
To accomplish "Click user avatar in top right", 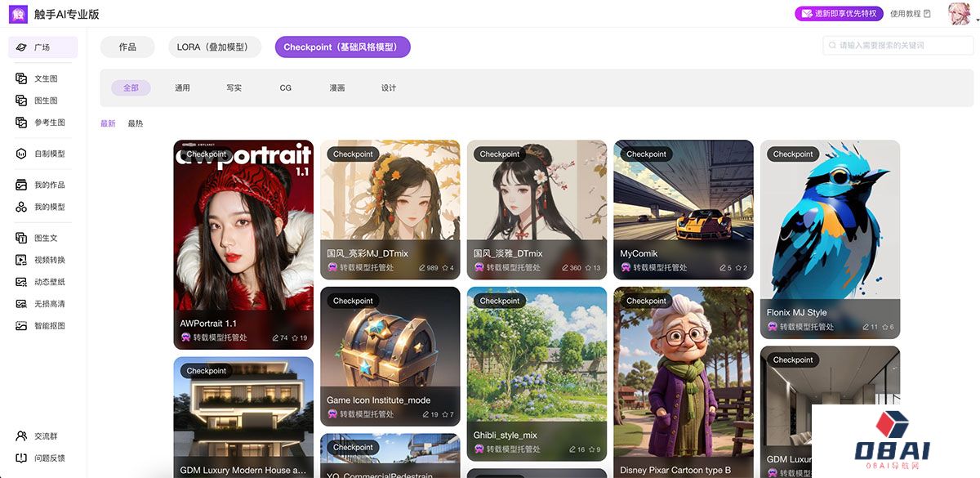I will point(958,13).
